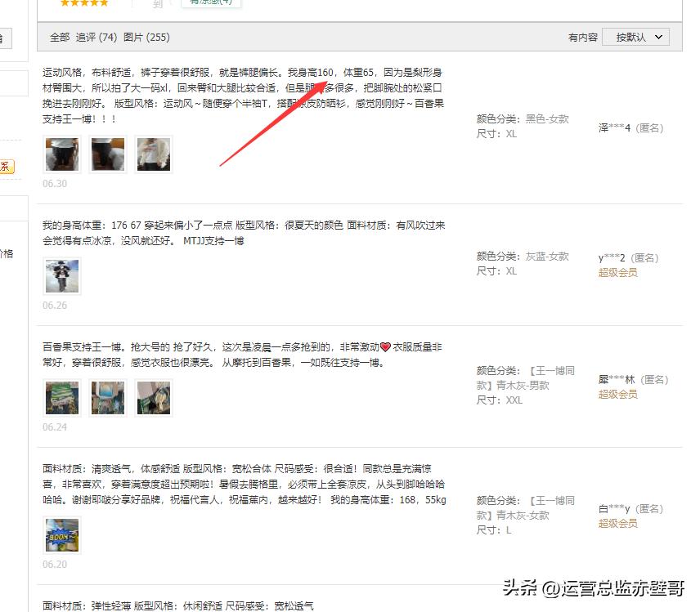Click the second photo thumbnail in 06.24 review

108,397
